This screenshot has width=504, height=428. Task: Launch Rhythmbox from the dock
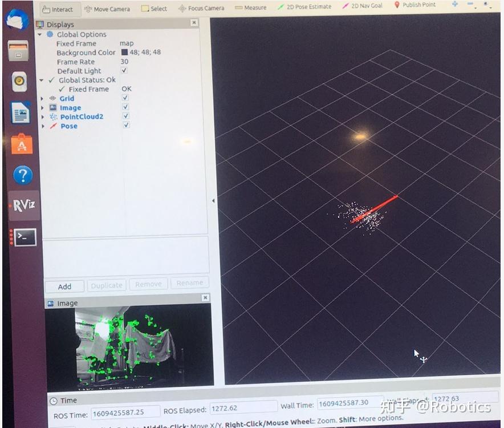tap(19, 81)
